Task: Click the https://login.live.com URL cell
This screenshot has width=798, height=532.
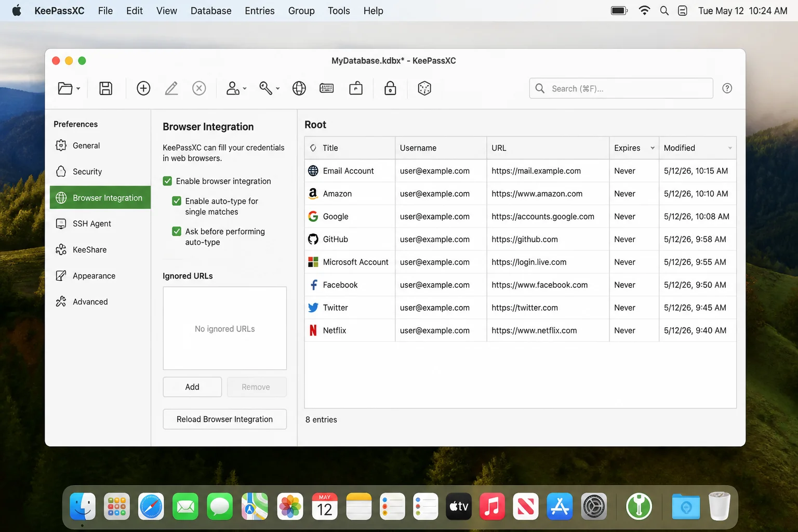Action: coord(548,262)
